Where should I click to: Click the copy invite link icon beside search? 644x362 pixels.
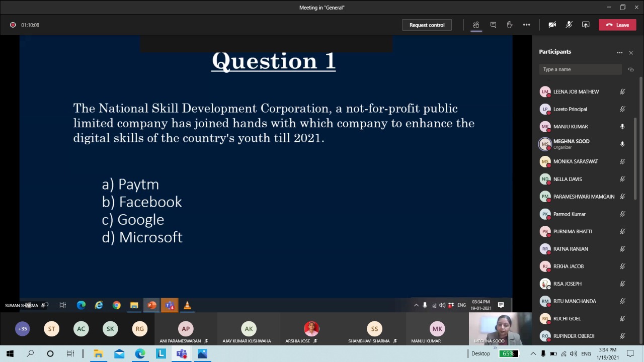pos(631,69)
